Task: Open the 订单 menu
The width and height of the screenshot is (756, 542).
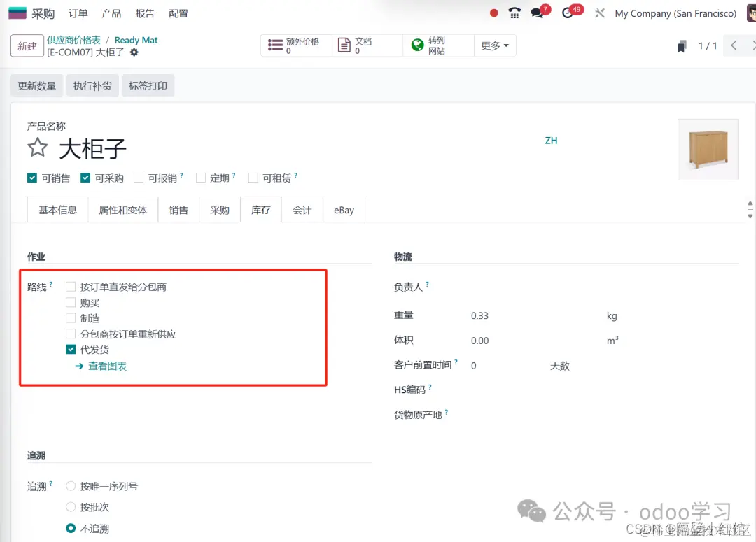Action: [x=78, y=13]
